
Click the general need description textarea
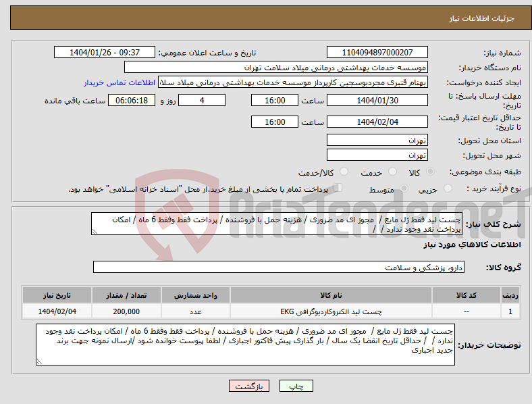tap(277, 224)
